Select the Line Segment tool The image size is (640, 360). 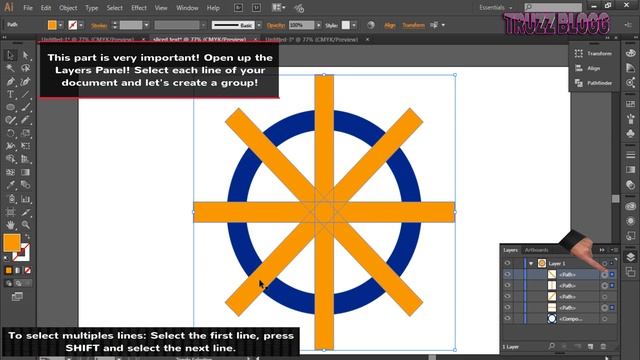coord(25,94)
